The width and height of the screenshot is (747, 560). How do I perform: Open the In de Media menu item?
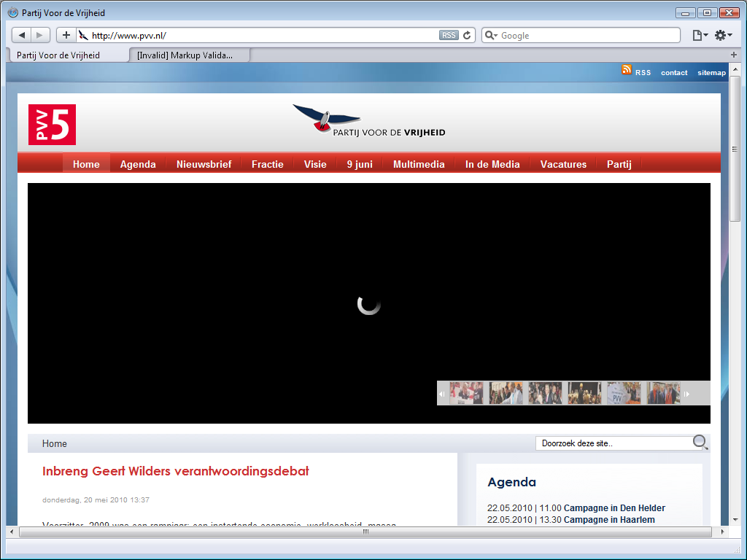point(492,164)
